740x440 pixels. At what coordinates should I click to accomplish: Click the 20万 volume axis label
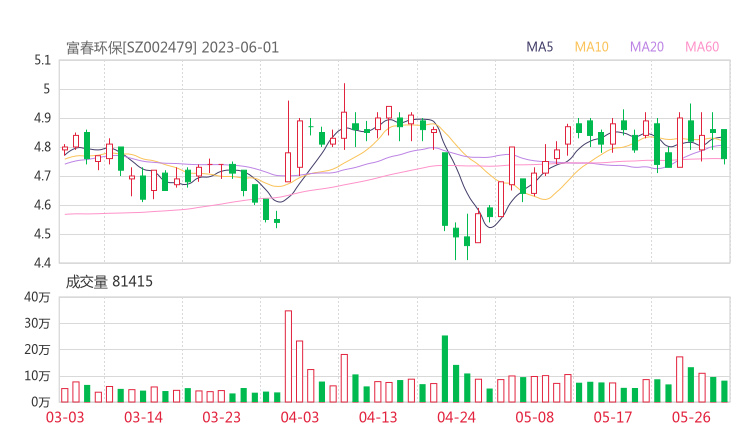coord(37,350)
